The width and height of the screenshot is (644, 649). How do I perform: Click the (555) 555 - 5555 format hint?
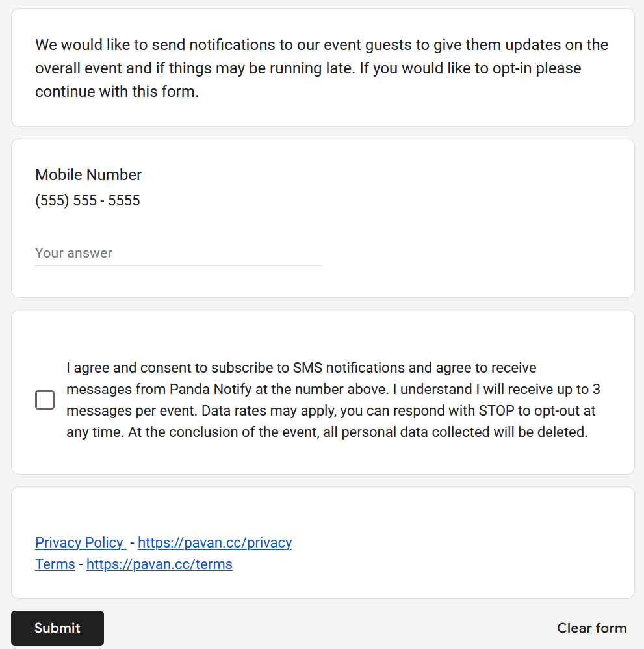88,200
